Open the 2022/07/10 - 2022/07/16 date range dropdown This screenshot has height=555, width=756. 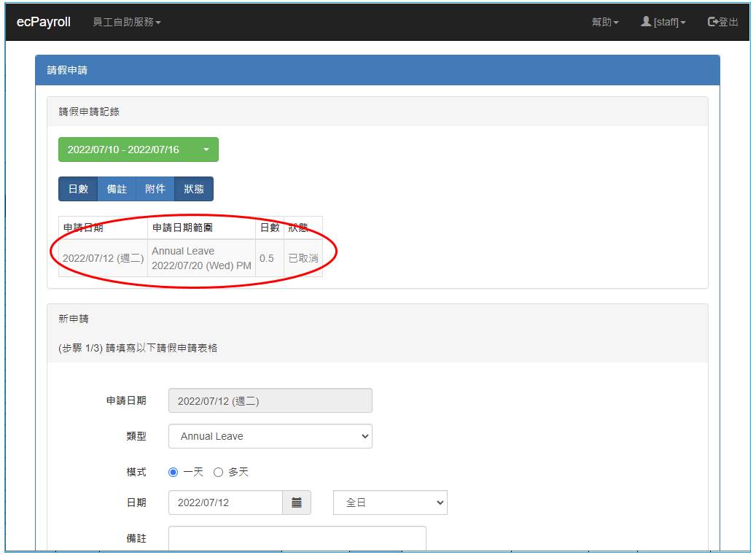(x=139, y=150)
